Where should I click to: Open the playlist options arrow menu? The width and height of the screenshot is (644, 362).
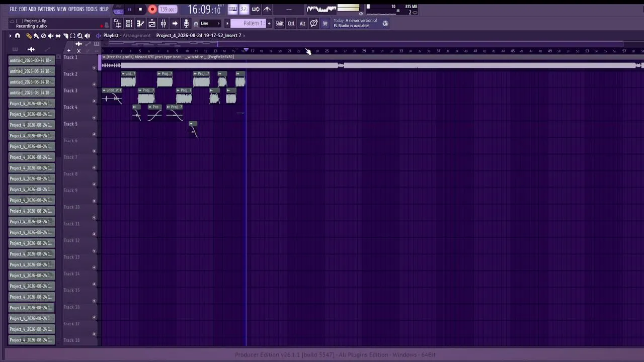(x=10, y=36)
